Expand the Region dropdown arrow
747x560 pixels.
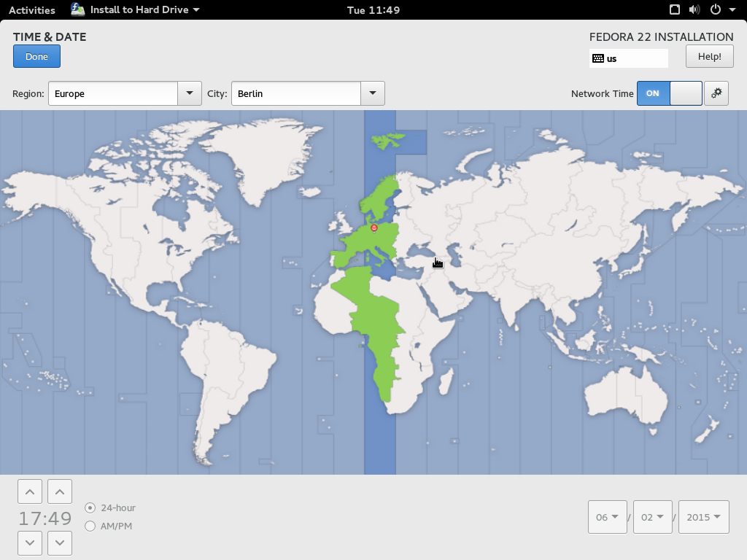190,93
